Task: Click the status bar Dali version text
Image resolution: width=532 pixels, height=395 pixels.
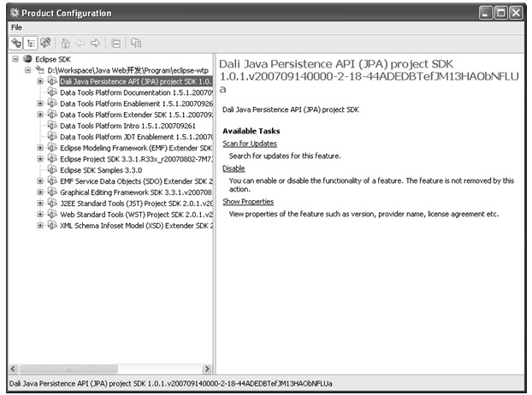Action: coord(171,384)
